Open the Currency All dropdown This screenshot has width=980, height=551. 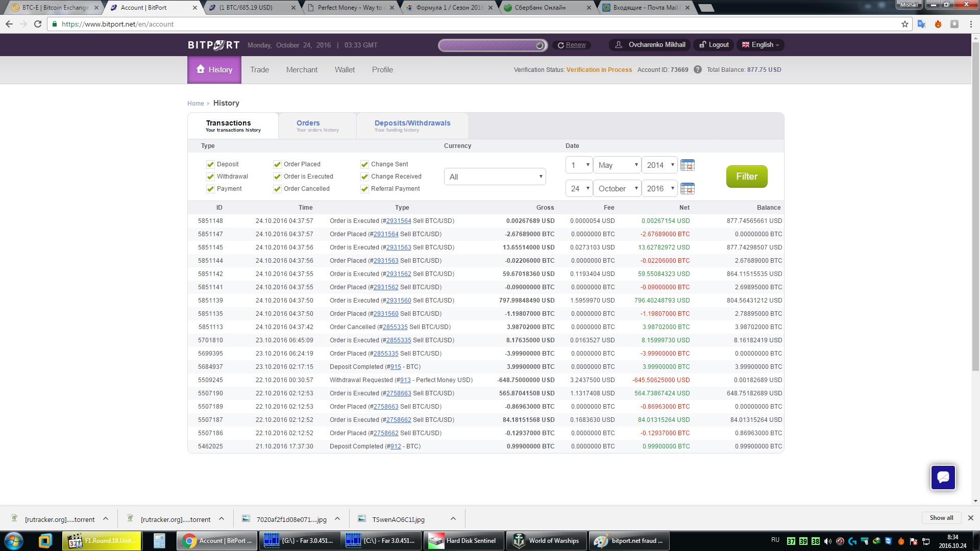tap(495, 177)
